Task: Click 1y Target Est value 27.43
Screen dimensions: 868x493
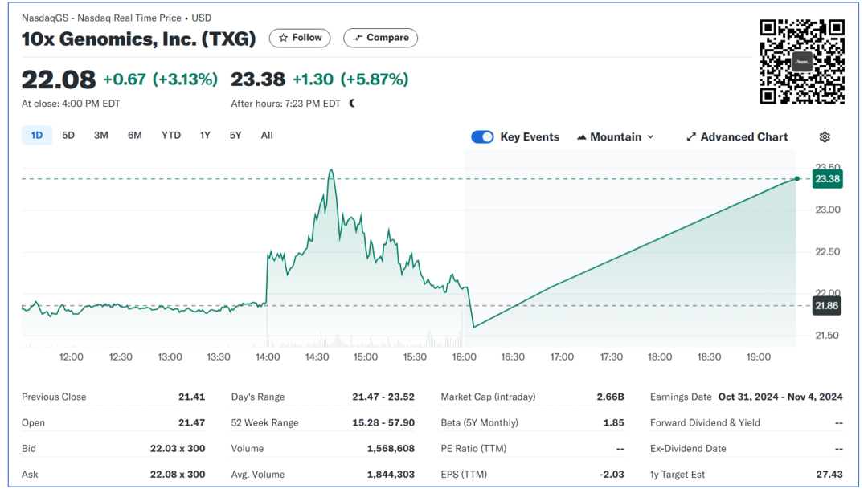Action: (x=829, y=475)
